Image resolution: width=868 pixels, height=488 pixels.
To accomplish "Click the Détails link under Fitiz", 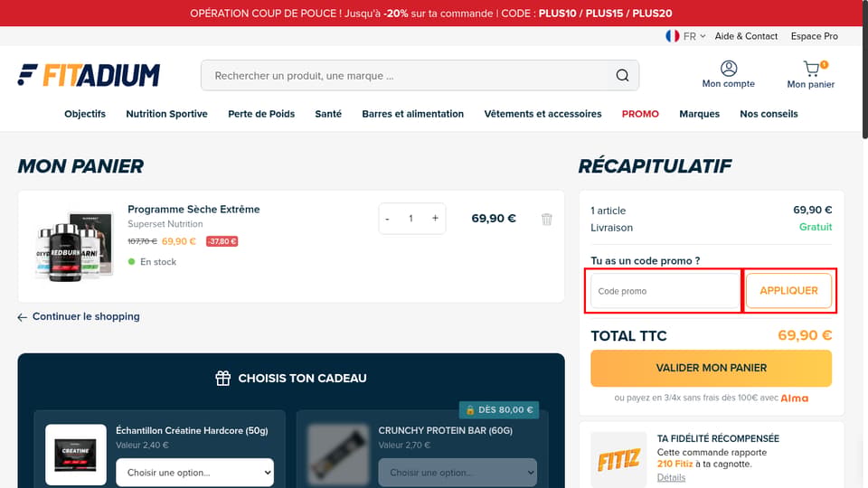I will 671,477.
